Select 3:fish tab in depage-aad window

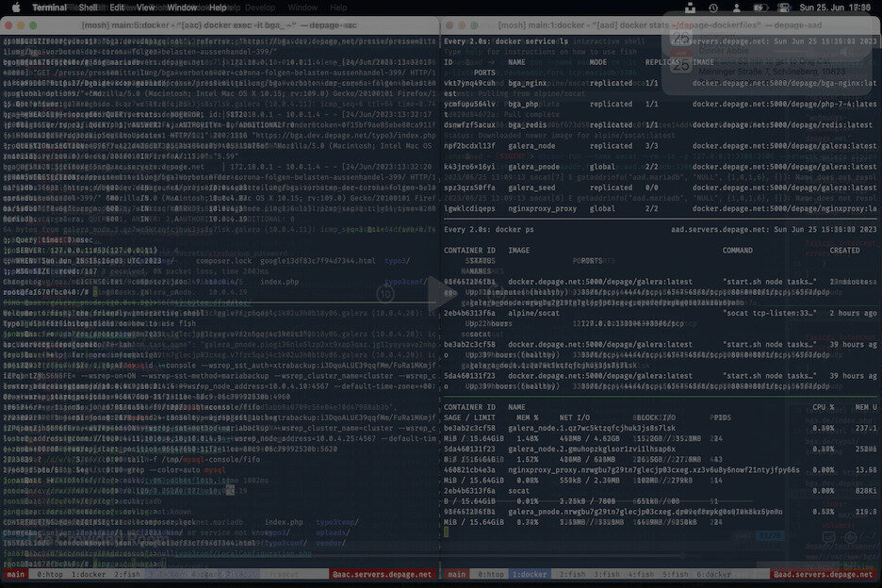(607, 575)
